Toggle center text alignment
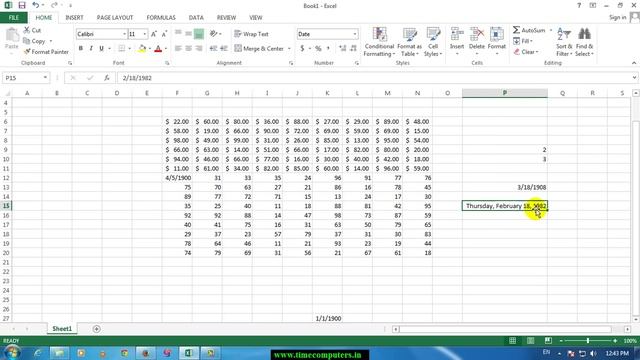The width and height of the screenshot is (640, 360). 189,49
